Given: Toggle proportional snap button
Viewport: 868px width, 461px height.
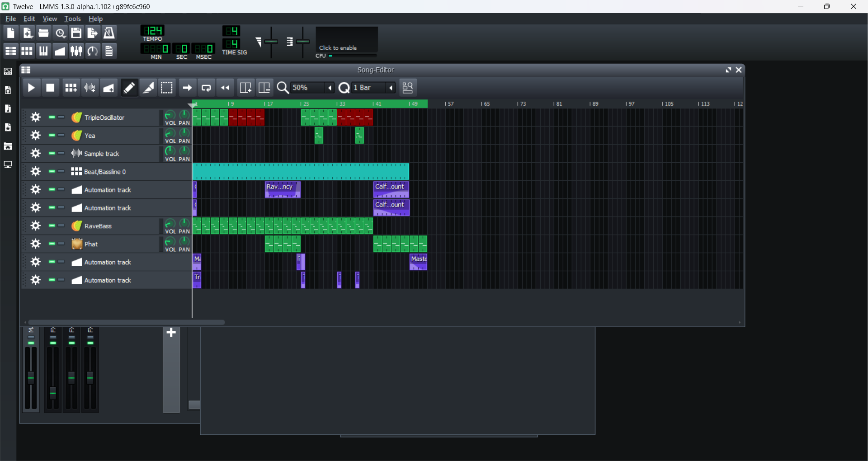Looking at the screenshot, I should point(408,88).
